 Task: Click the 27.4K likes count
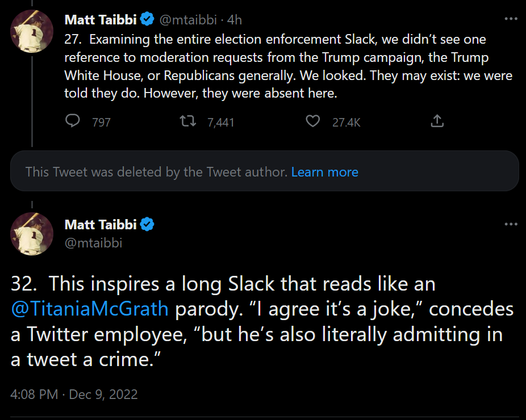coord(346,122)
